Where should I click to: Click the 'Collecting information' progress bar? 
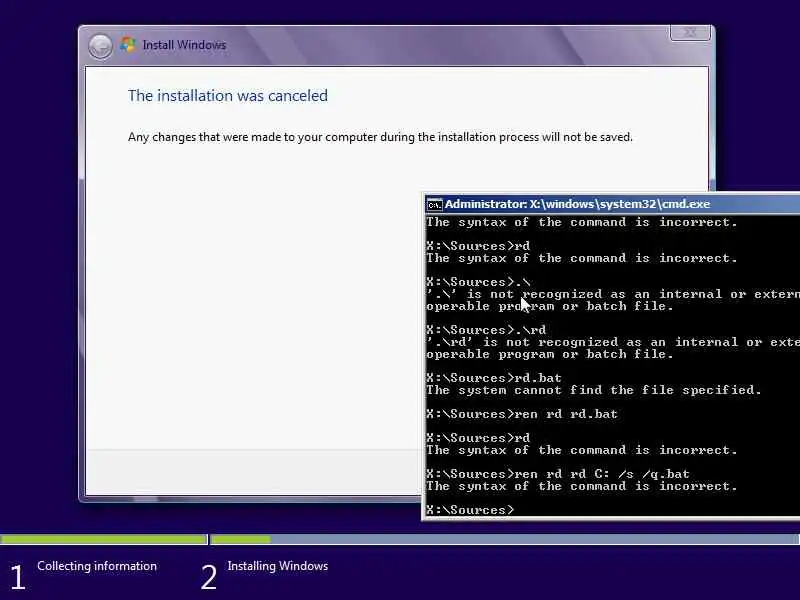pyautogui.click(x=104, y=539)
